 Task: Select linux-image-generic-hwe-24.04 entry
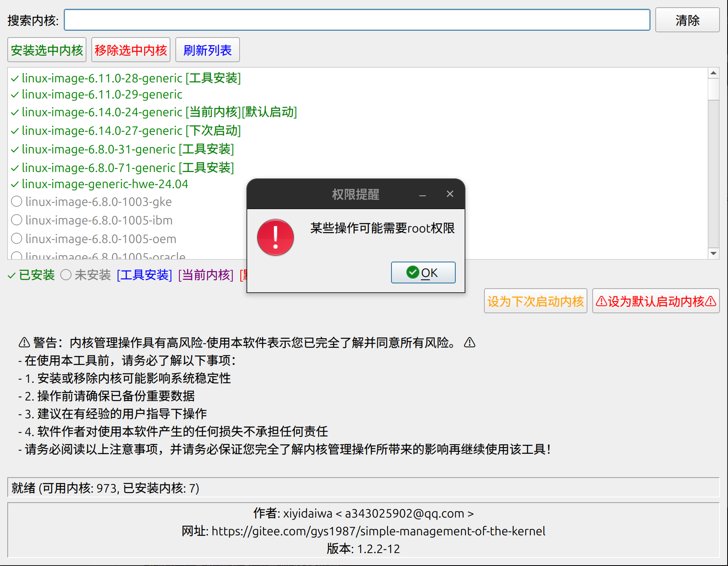tap(99, 184)
